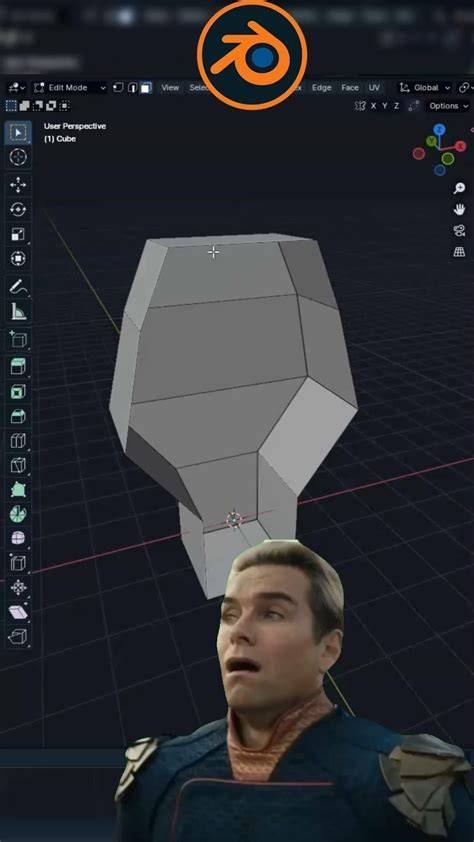Activate the Poly Build tool
The width and height of the screenshot is (474, 842).
tap(18, 489)
